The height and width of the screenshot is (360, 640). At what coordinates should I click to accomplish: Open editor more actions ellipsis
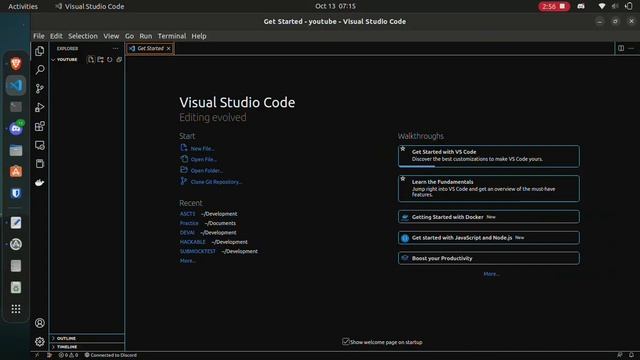(x=631, y=48)
